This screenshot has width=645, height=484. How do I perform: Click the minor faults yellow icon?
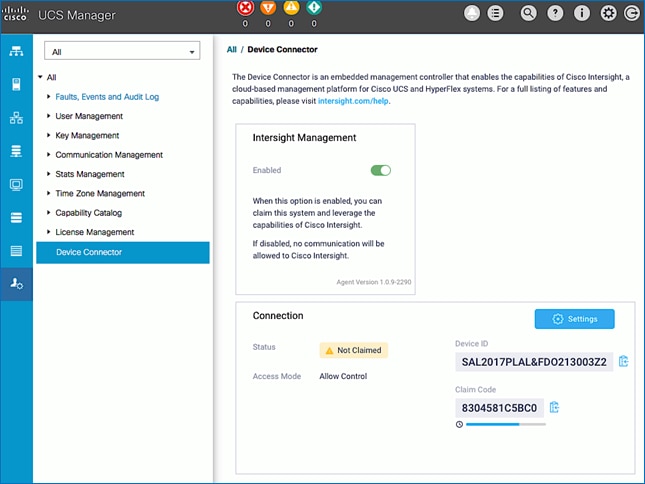[x=291, y=8]
